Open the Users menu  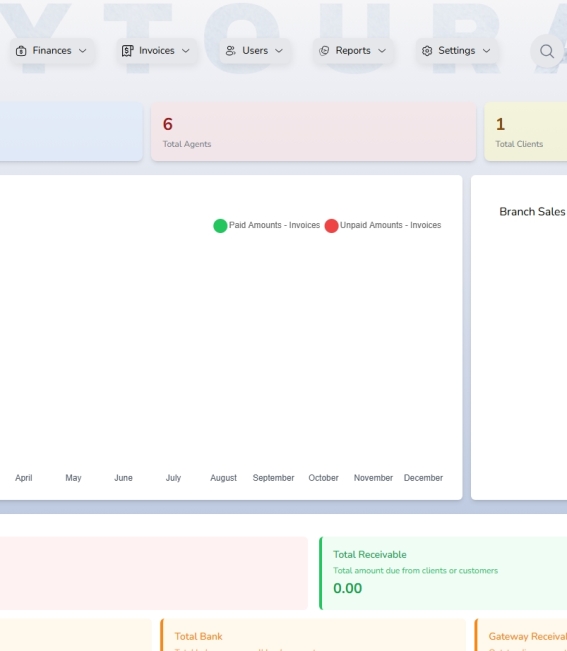click(x=254, y=51)
